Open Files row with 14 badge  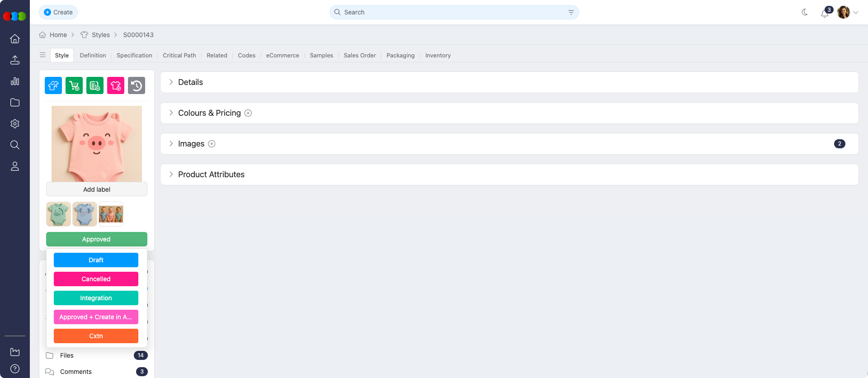pyautogui.click(x=97, y=355)
